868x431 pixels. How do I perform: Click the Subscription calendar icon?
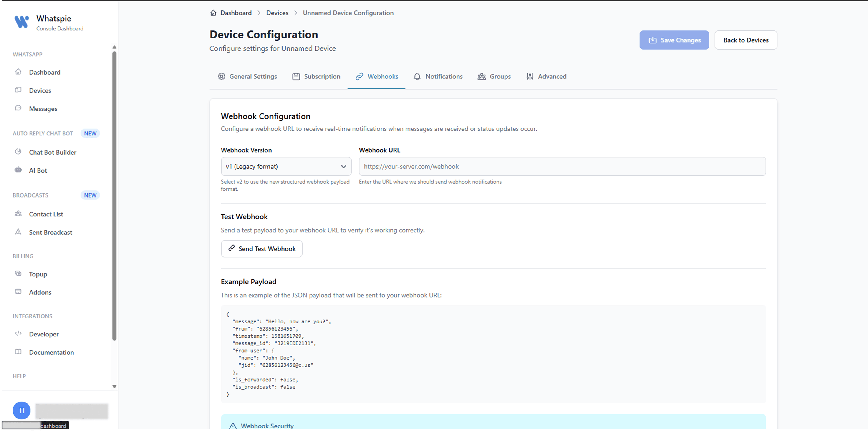click(296, 76)
